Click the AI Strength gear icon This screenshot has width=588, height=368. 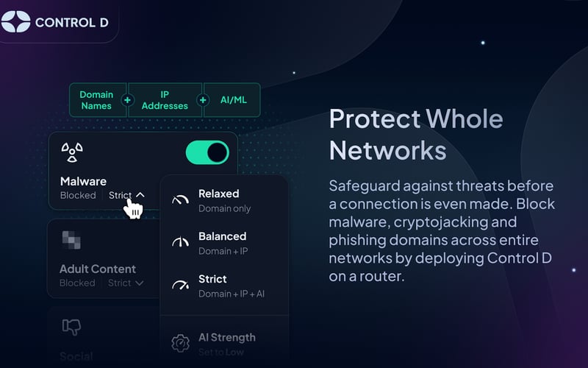pyautogui.click(x=180, y=343)
